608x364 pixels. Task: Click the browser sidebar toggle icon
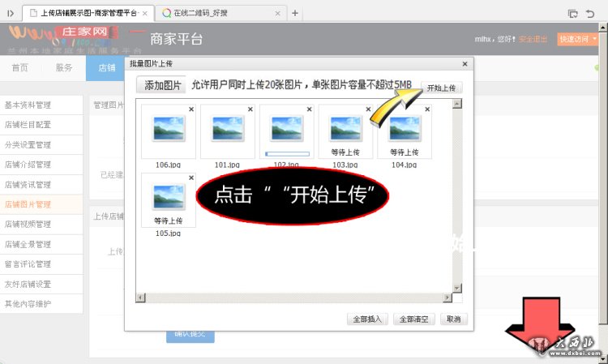10,13
